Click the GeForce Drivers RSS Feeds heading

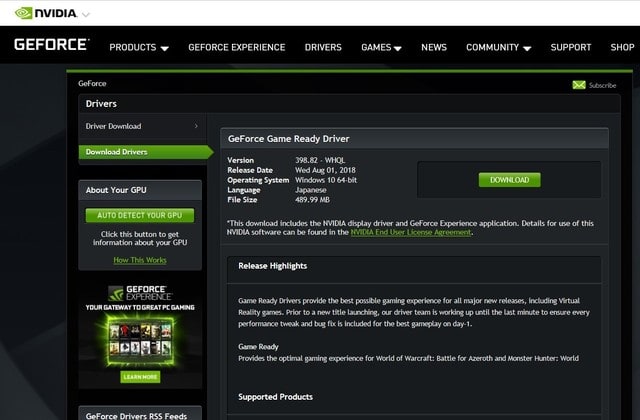[136, 416]
